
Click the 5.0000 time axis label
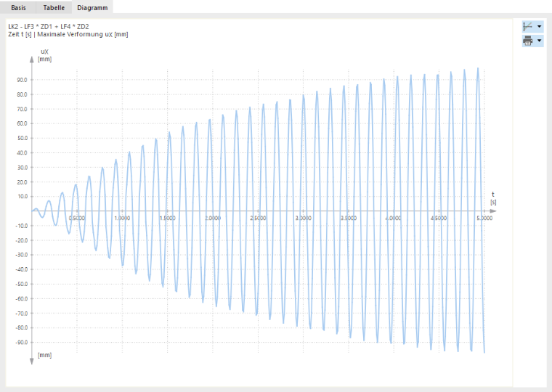tap(484, 219)
